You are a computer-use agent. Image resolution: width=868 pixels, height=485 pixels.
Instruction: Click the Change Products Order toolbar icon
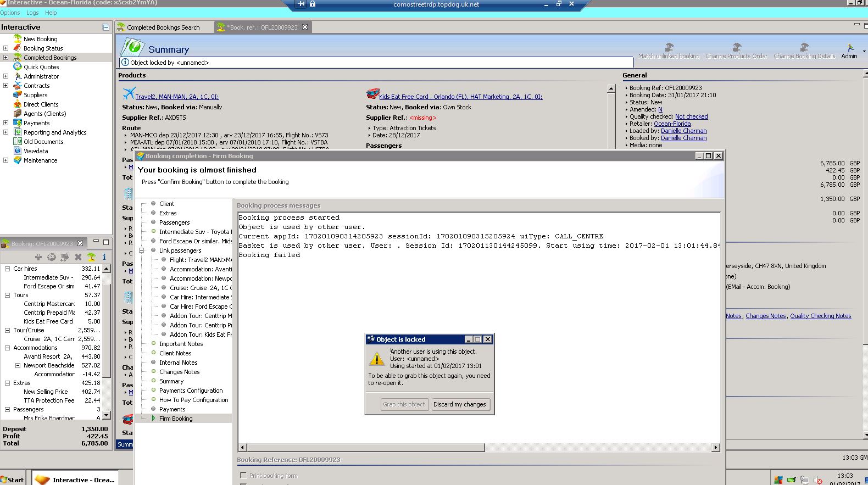pyautogui.click(x=736, y=47)
